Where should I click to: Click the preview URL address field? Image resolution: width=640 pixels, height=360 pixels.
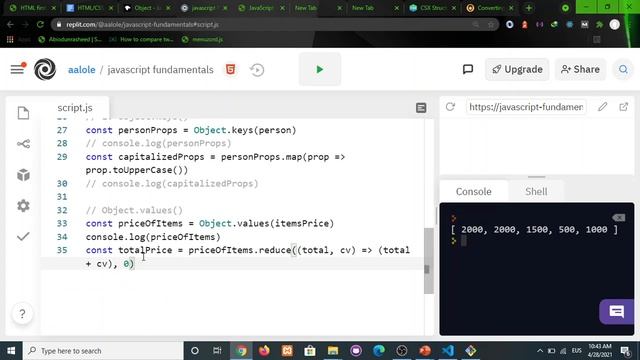[526, 107]
